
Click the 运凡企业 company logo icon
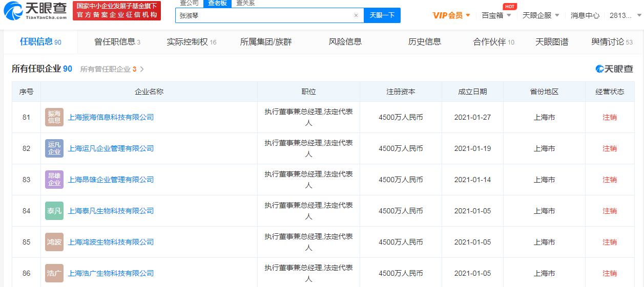coord(54,148)
